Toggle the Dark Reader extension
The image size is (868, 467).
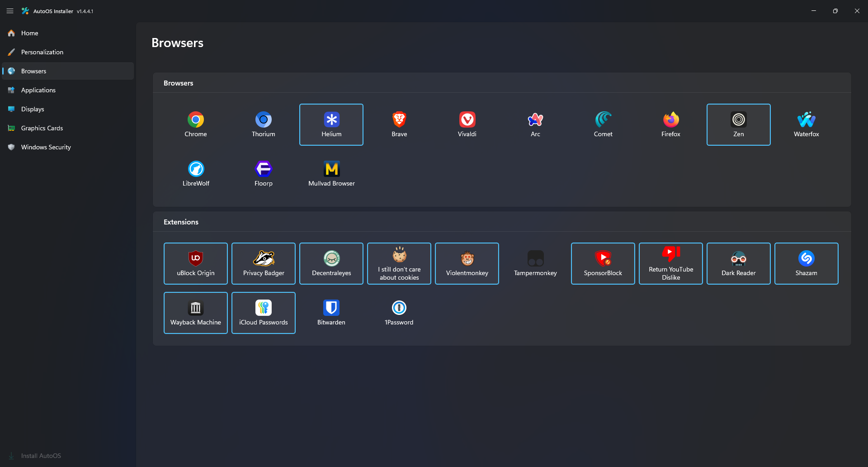tap(739, 263)
